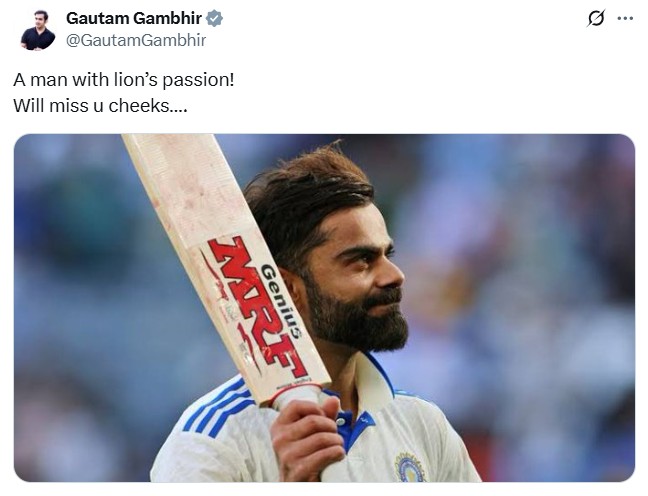
Task: Open the @GautamGambhir handle link
Action: click(136, 41)
